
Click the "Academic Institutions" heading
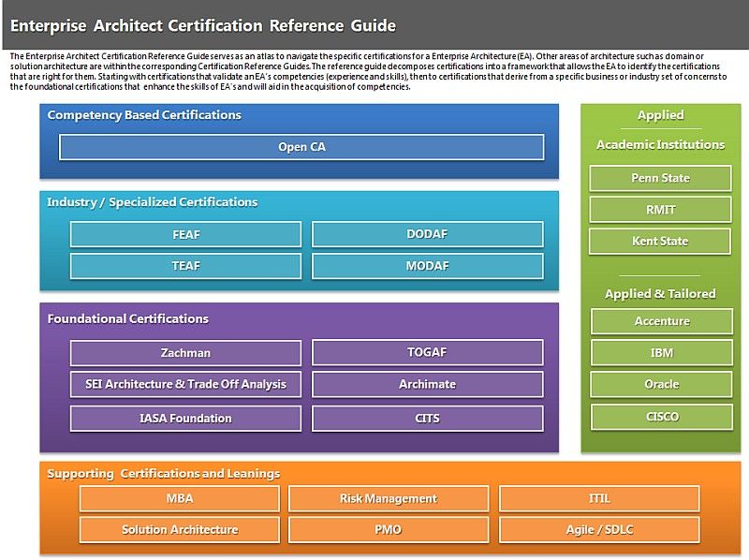click(x=661, y=145)
